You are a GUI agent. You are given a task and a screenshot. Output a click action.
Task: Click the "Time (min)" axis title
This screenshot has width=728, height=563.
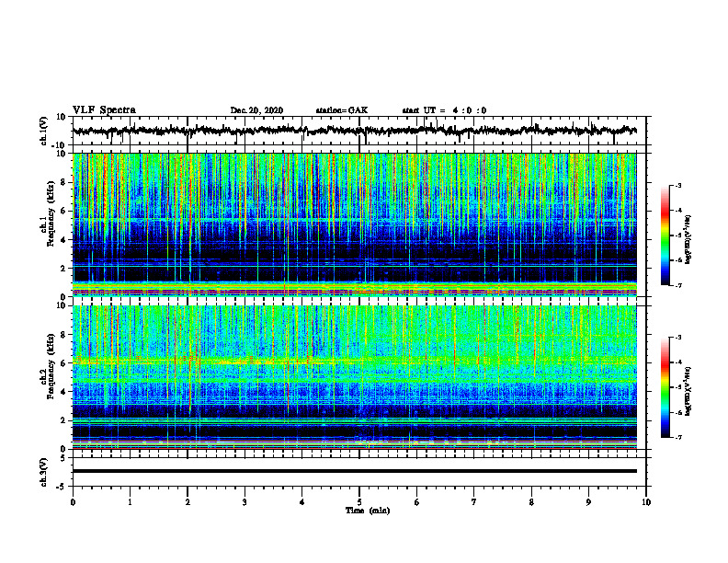pos(368,511)
